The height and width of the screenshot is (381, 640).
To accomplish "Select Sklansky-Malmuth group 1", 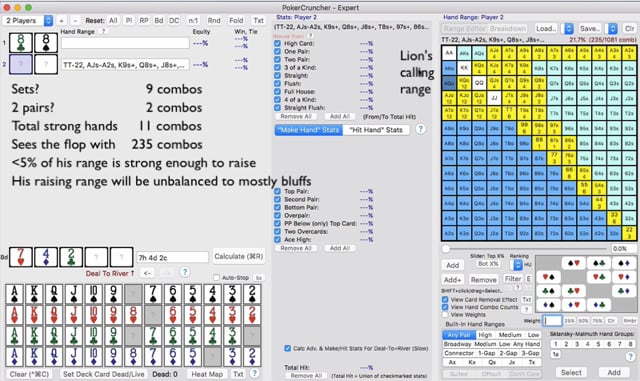I will tap(556, 344).
